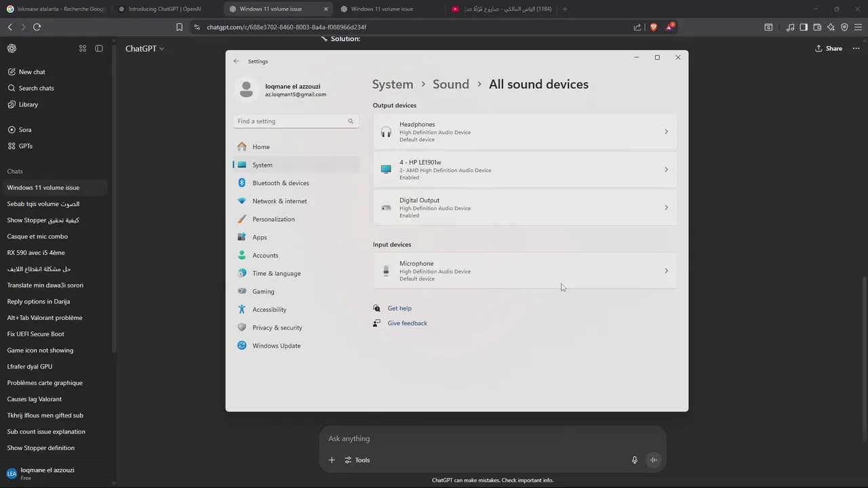Image resolution: width=868 pixels, height=488 pixels.
Task: Open the Fix UEFI Secure Boot chat
Action: 54,334
